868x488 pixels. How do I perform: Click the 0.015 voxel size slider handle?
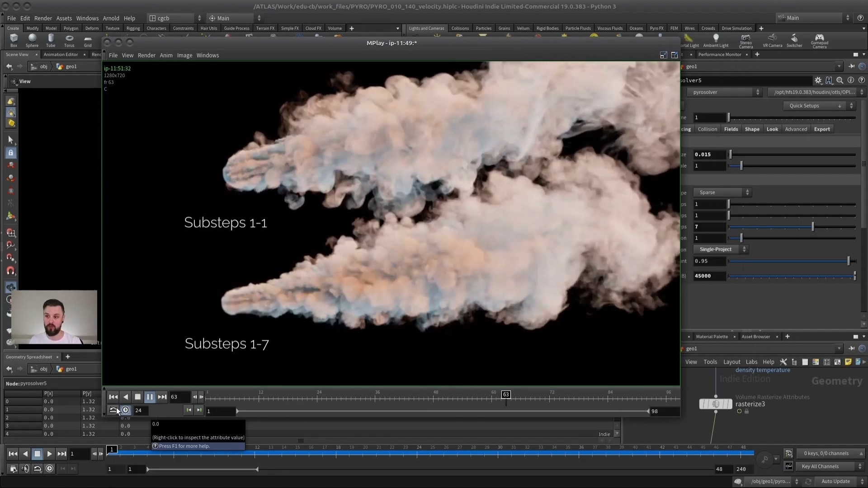point(731,155)
